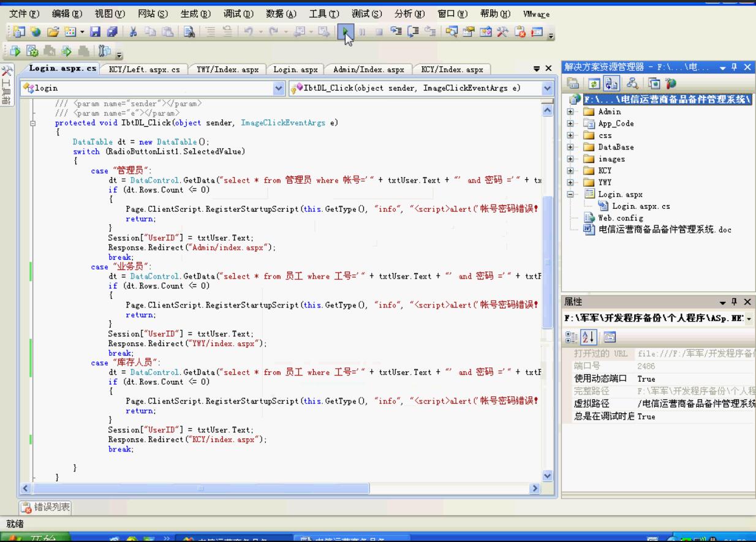Collapse the IbtDL_Click method outline
Viewport: 756px width, 542px height.
coord(32,123)
